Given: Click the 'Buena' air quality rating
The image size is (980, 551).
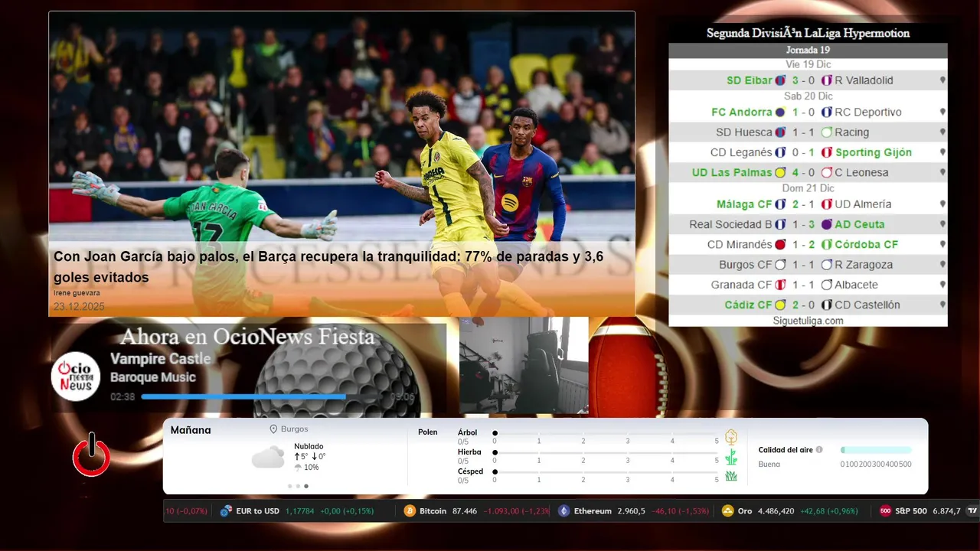Looking at the screenshot, I should [769, 465].
